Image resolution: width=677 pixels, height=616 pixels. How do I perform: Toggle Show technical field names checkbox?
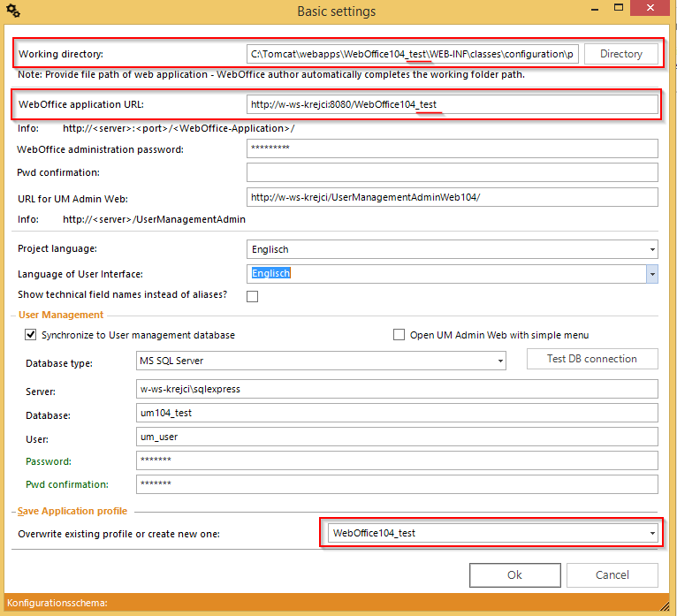252,296
